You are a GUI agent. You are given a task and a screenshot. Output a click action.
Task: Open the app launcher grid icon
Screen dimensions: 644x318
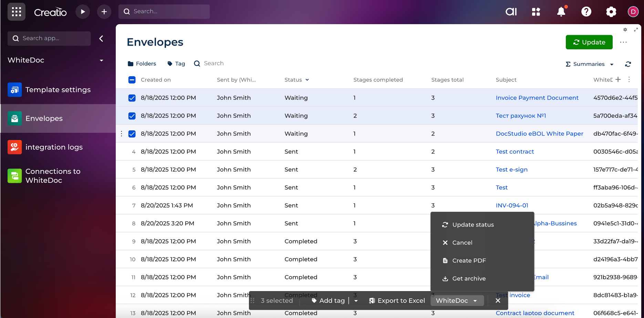[x=17, y=12]
